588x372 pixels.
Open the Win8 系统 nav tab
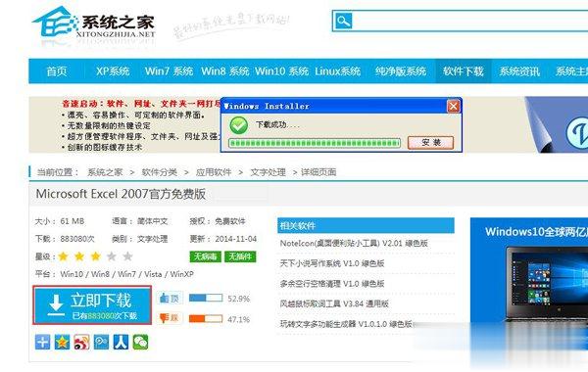pyautogui.click(x=225, y=71)
